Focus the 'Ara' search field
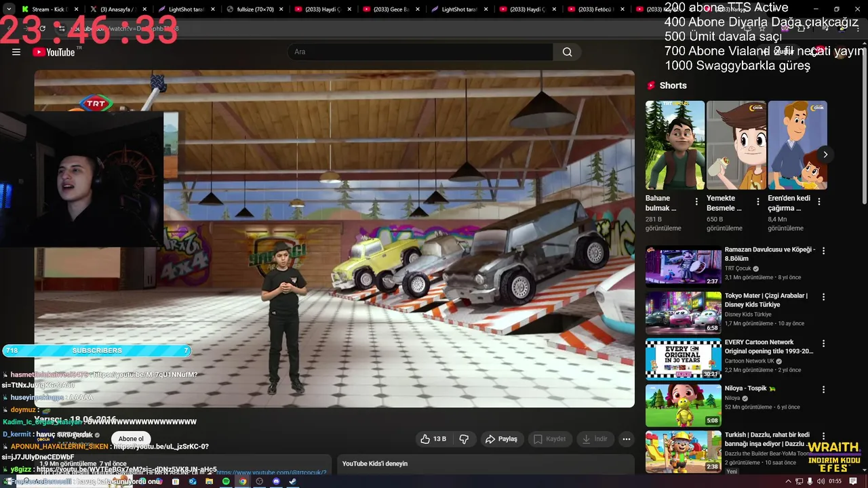This screenshot has height=488, width=868. click(420, 52)
